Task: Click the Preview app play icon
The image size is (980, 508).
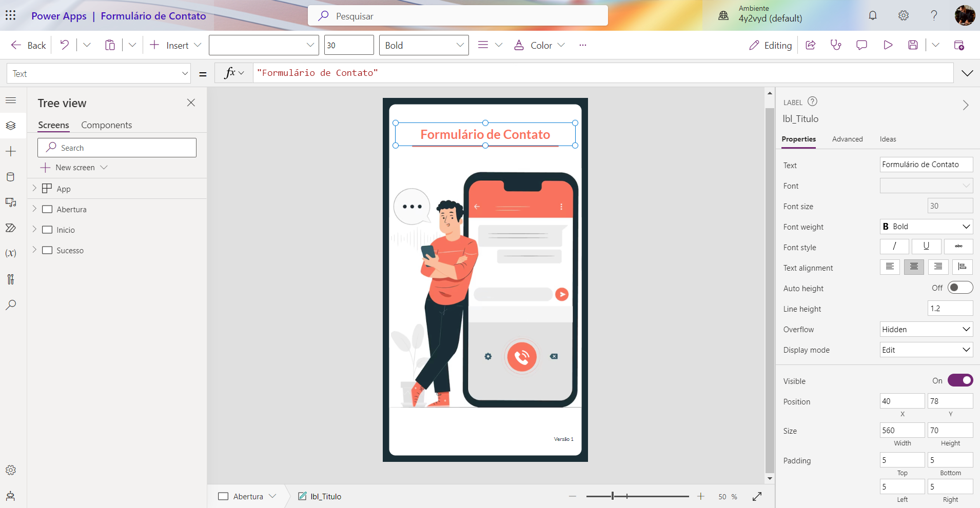Action: pos(888,45)
